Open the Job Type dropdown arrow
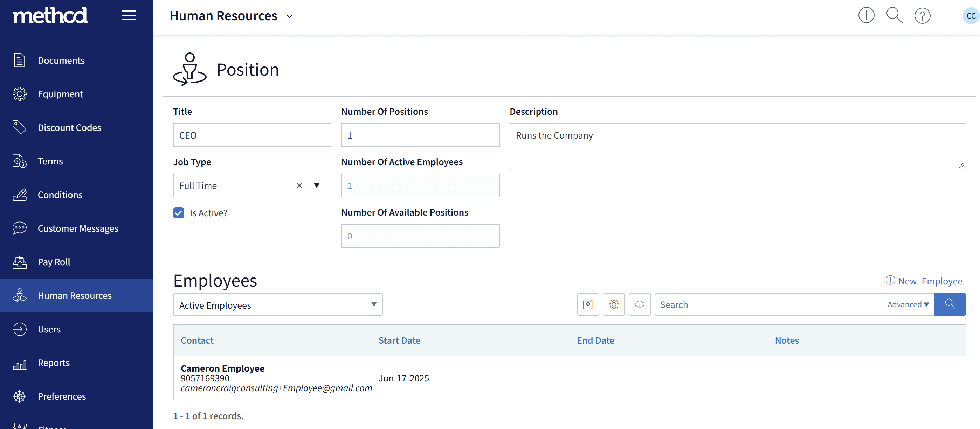The width and height of the screenshot is (980, 429). (317, 185)
